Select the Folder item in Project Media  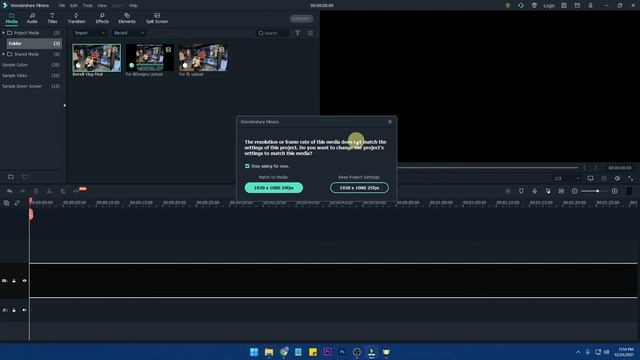point(34,43)
